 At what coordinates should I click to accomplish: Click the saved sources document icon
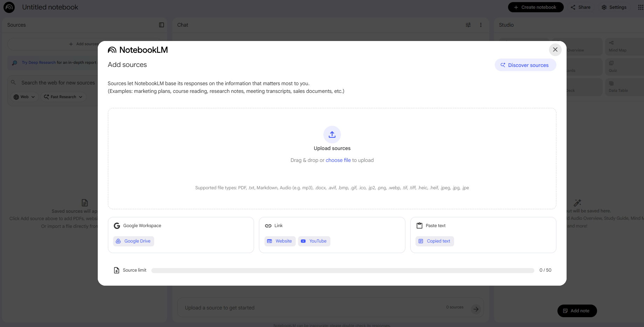click(x=85, y=203)
